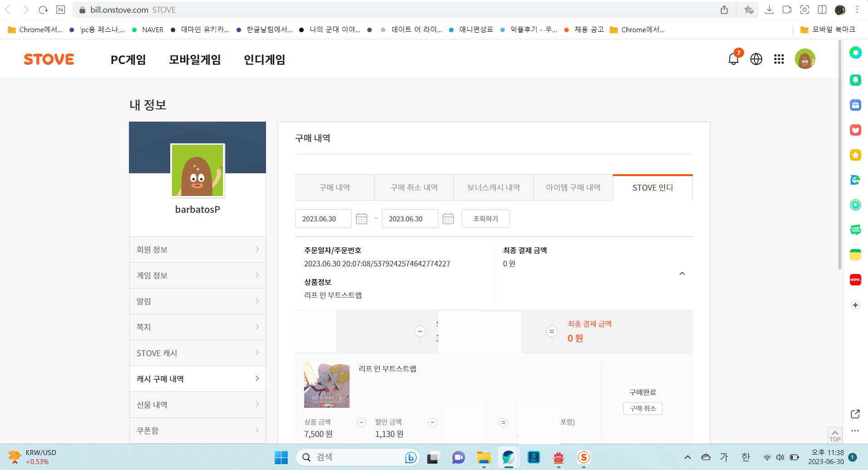Click the browser page reload icon
The height and width of the screenshot is (470, 868).
click(43, 10)
